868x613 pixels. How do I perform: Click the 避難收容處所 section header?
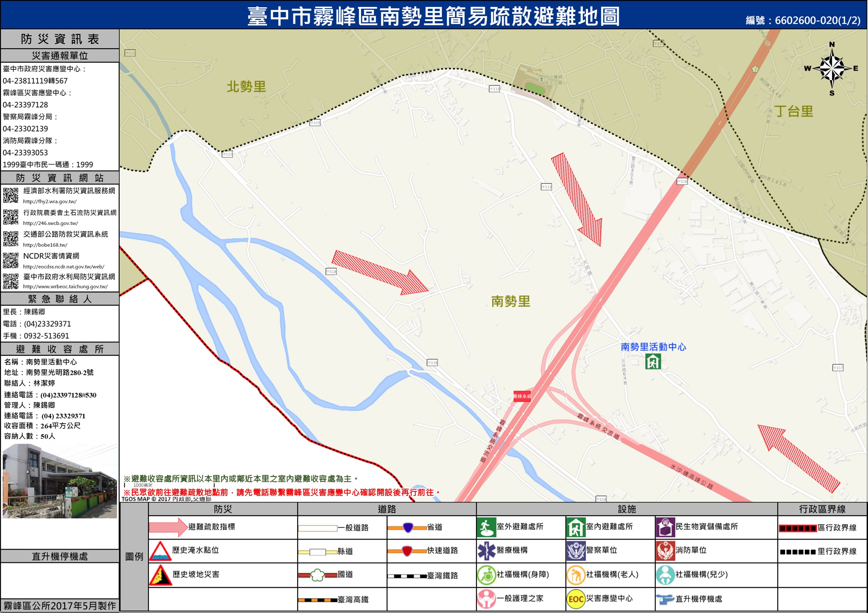[60, 349]
